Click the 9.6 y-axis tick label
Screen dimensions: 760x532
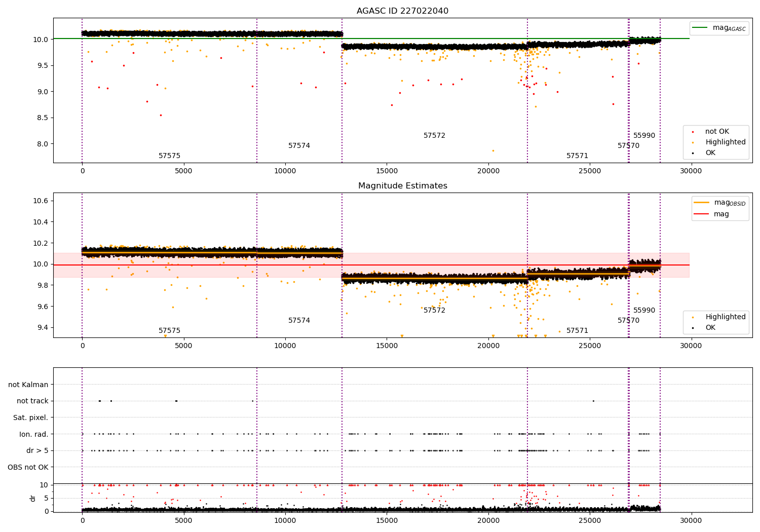[42, 307]
